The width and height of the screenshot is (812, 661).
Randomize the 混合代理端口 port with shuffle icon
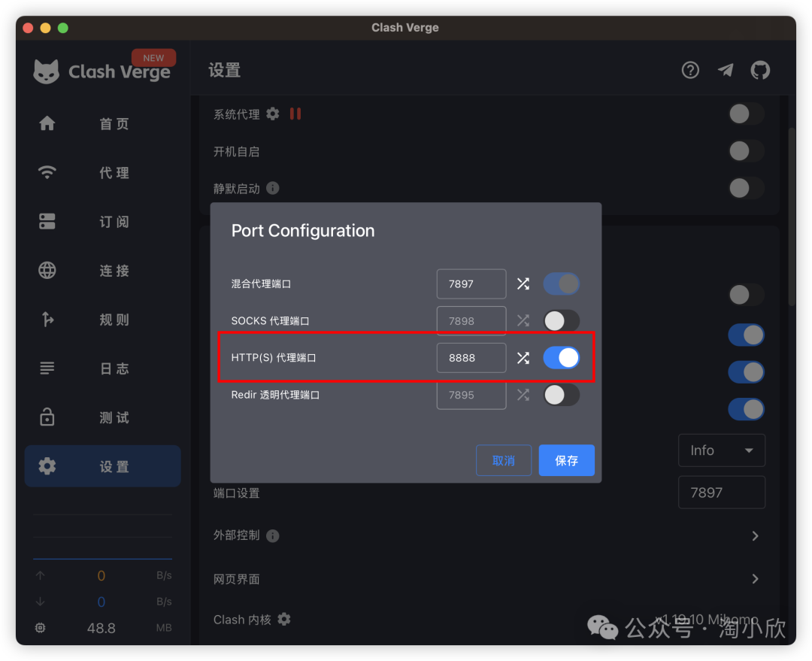click(x=523, y=284)
